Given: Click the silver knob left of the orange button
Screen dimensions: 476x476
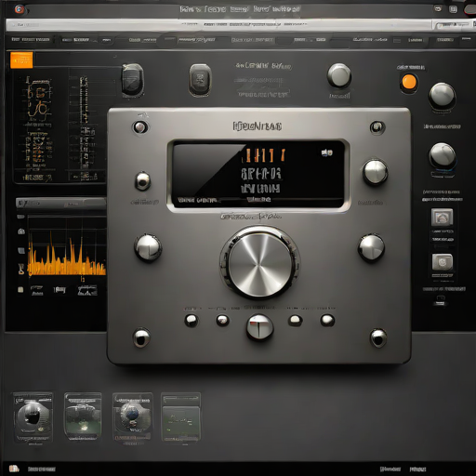Looking at the screenshot, I should 339,75.
